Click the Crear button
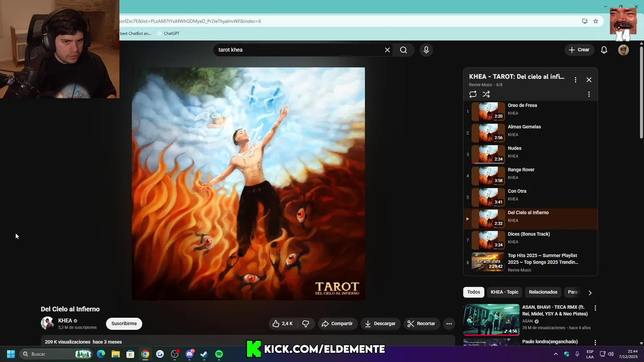The height and width of the screenshot is (362, 644). coord(579,50)
